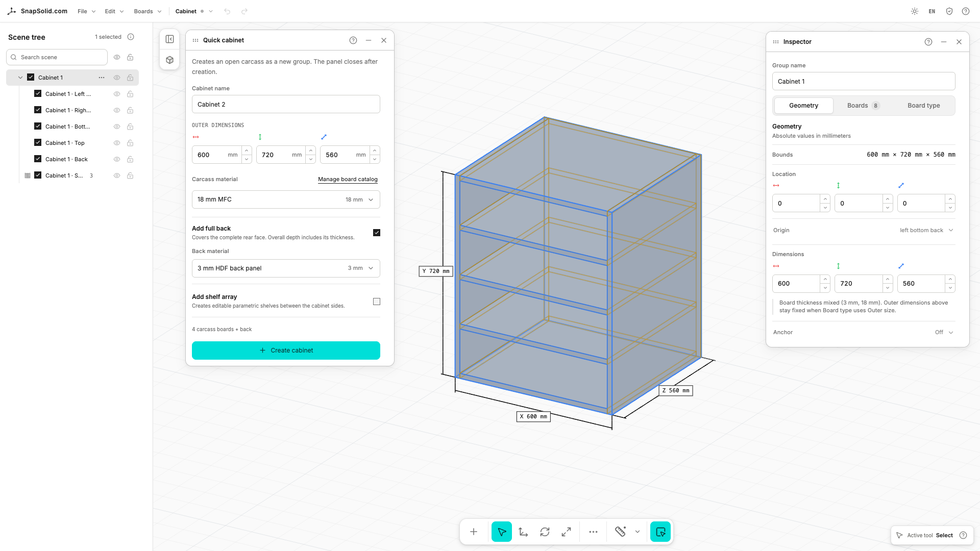Open Cabinet 1 more options ellipsis

pyautogui.click(x=102, y=78)
